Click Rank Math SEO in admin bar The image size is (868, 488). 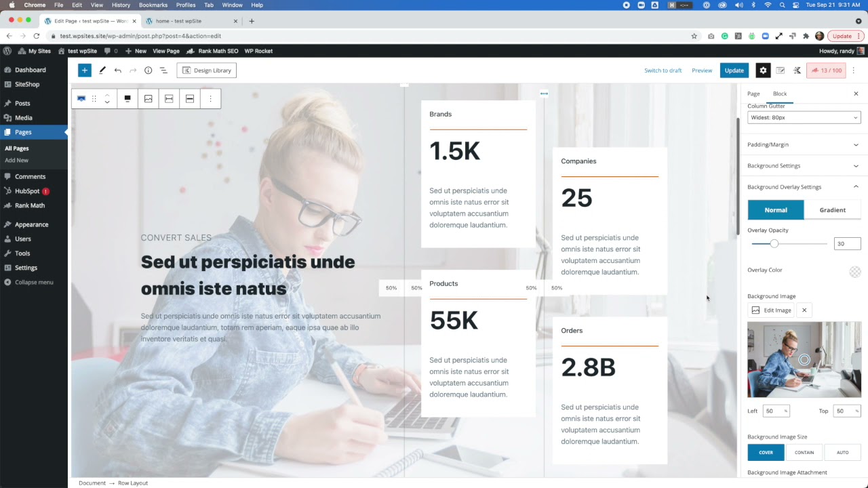[212, 51]
